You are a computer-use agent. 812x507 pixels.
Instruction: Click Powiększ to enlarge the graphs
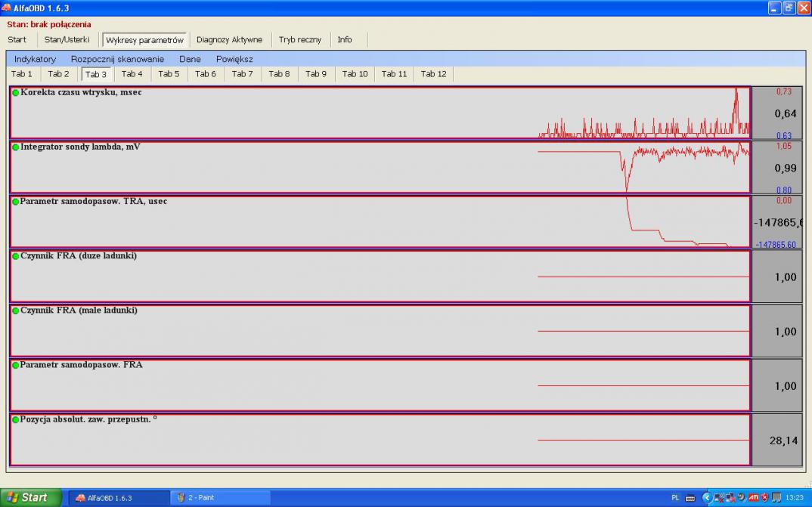234,59
